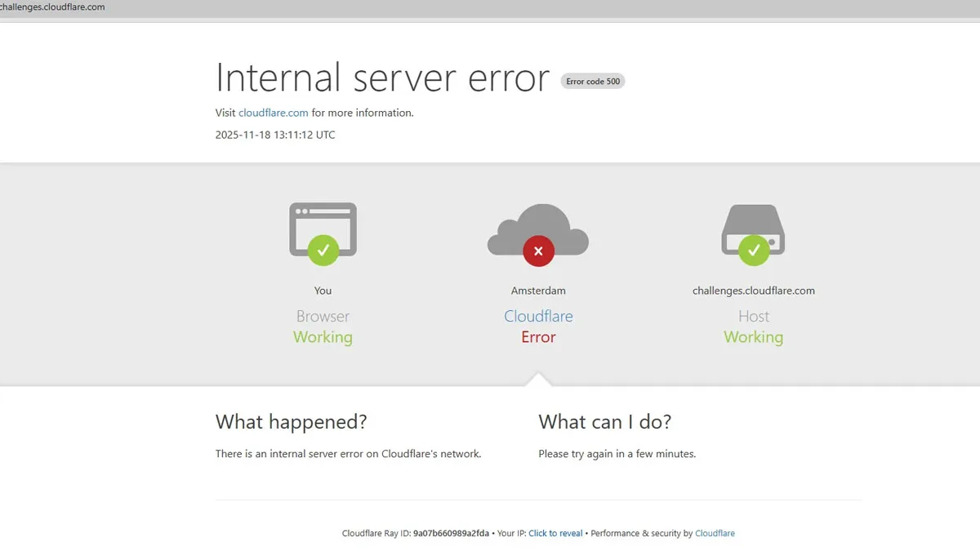Click the 'Internal server error' page heading

click(x=381, y=78)
